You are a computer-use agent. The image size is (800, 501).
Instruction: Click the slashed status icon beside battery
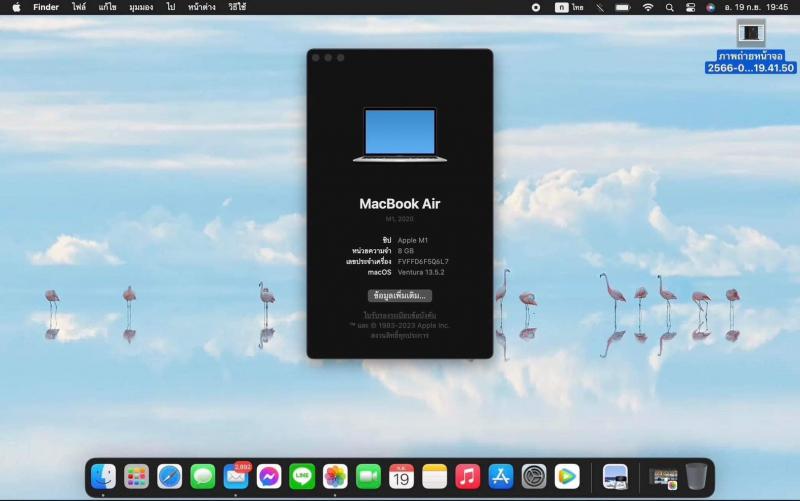[x=601, y=7]
